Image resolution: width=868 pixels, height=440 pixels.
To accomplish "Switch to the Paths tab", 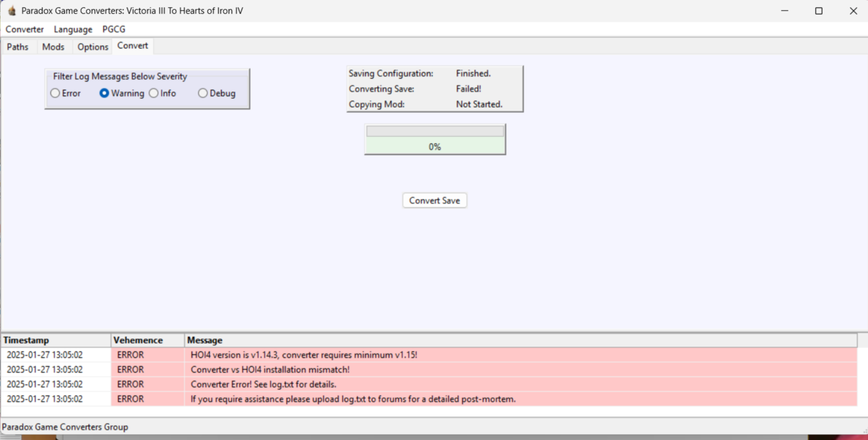I will coord(18,47).
